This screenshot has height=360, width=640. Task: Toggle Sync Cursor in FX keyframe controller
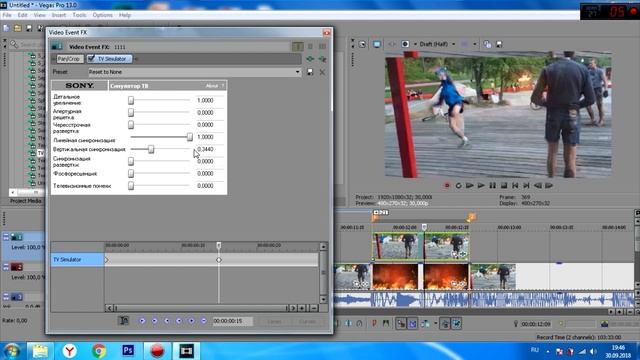point(123,321)
